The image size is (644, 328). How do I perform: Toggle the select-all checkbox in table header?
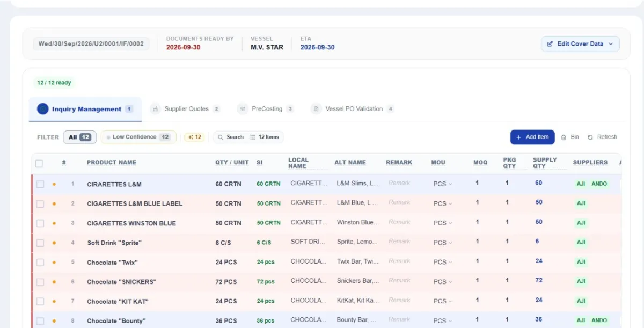click(x=39, y=163)
